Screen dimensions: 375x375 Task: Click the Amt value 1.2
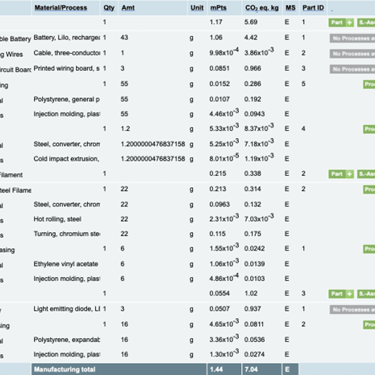[x=125, y=129]
